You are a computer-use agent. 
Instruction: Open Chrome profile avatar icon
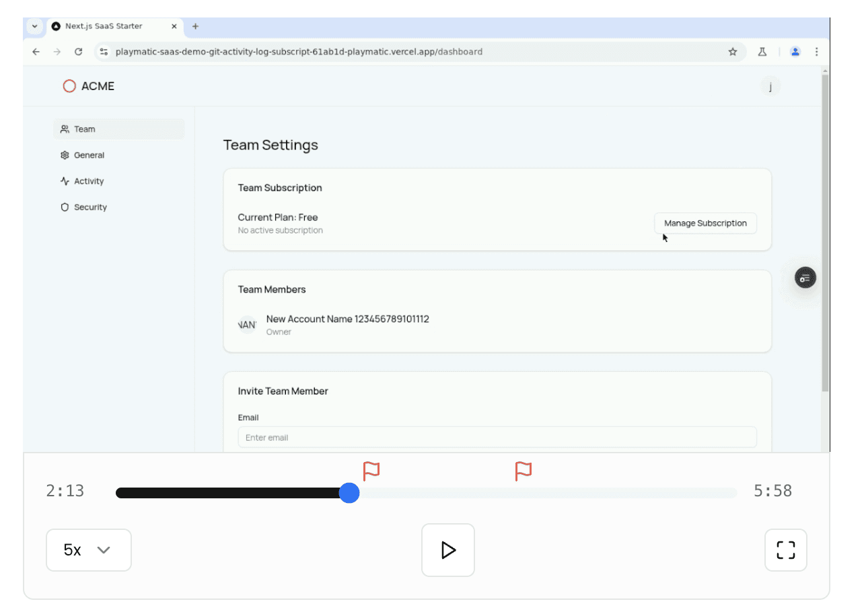coord(795,52)
